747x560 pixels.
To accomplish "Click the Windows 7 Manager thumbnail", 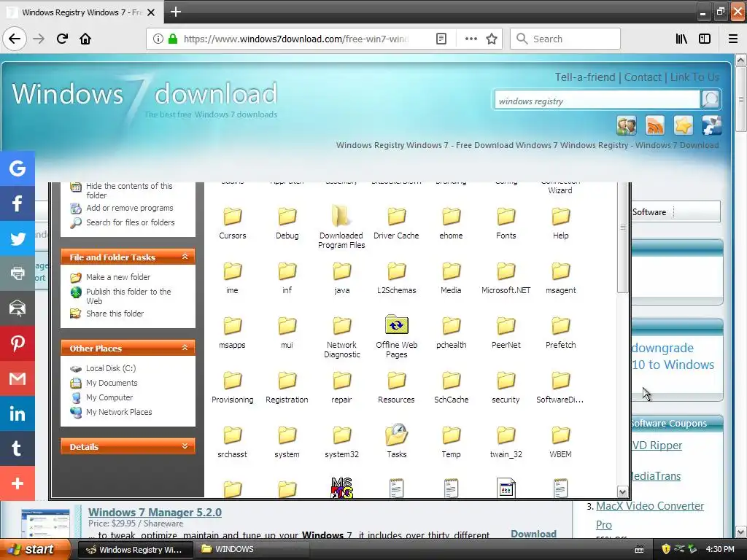I will coord(45,524).
